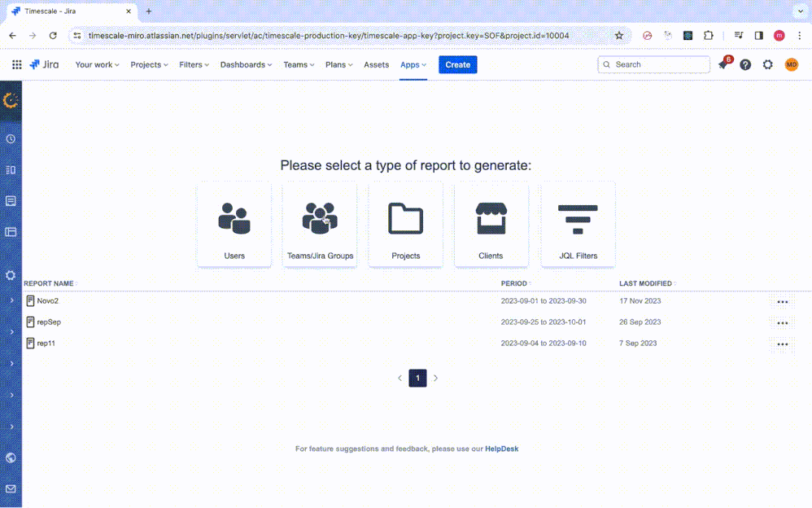Click the Timescale logo in the sidebar
This screenshot has width=812, height=508.
[11, 102]
